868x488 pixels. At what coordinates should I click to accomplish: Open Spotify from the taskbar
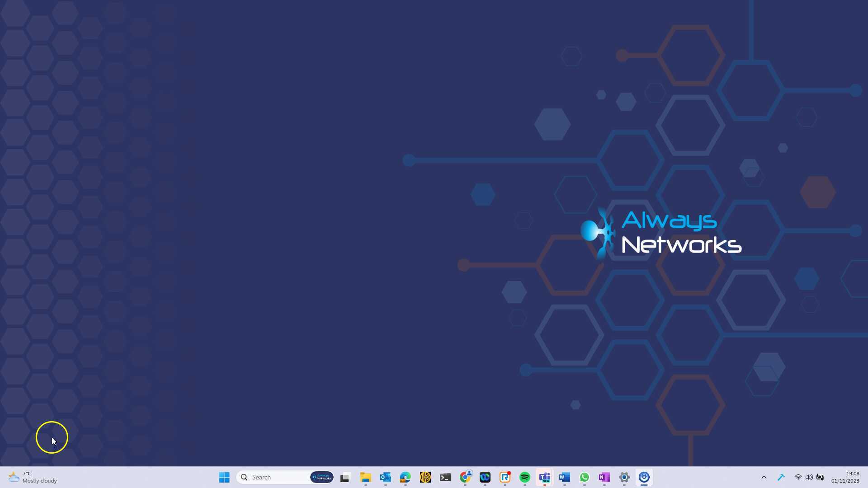525,477
